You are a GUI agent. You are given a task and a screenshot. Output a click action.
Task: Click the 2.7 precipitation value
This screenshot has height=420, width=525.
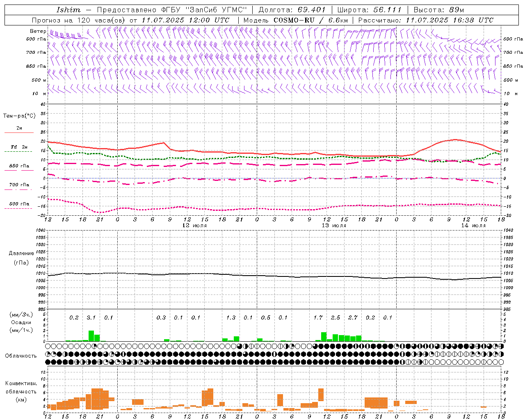click(x=353, y=317)
